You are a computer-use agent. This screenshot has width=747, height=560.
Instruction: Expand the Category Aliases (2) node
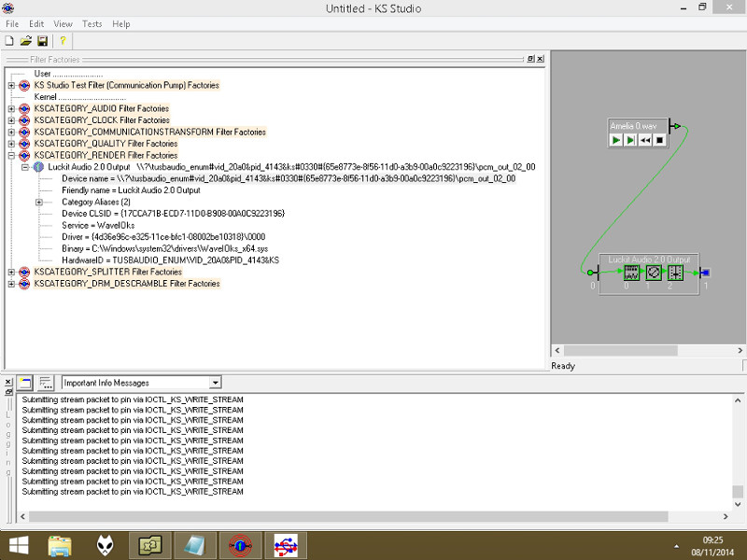point(39,202)
